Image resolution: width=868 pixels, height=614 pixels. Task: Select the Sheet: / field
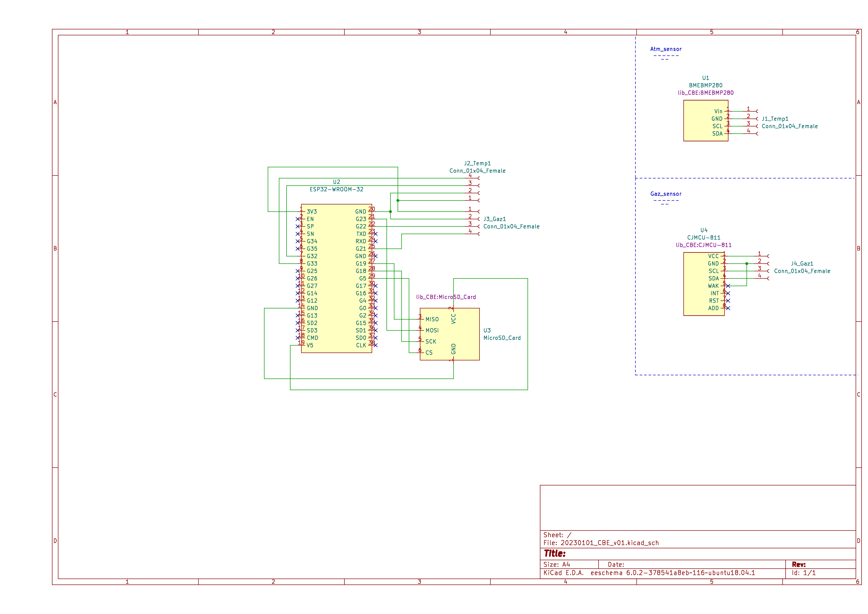[x=557, y=535]
